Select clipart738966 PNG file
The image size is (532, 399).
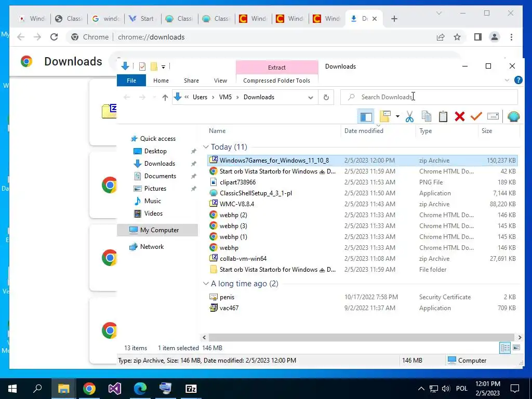237,182
